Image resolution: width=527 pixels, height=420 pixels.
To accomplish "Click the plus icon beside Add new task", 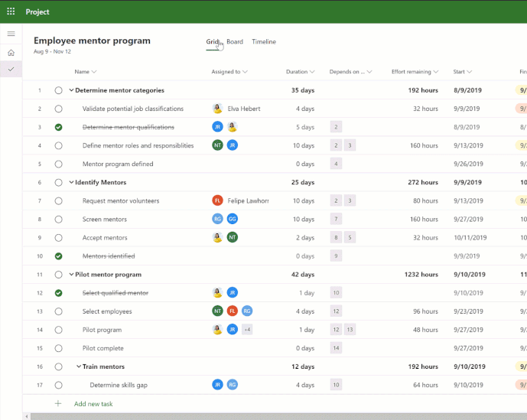I will click(x=58, y=403).
